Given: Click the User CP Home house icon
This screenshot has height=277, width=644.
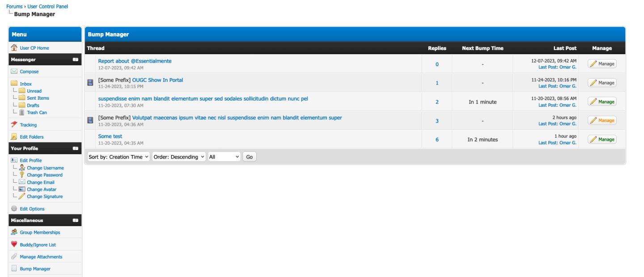Looking at the screenshot, I should click(14, 48).
